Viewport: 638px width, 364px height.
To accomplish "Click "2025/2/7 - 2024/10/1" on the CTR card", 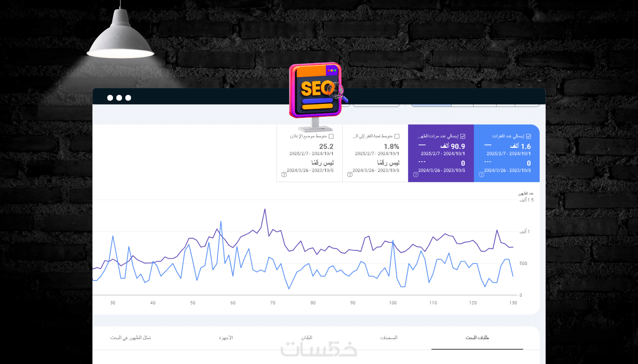I will 377,153.
